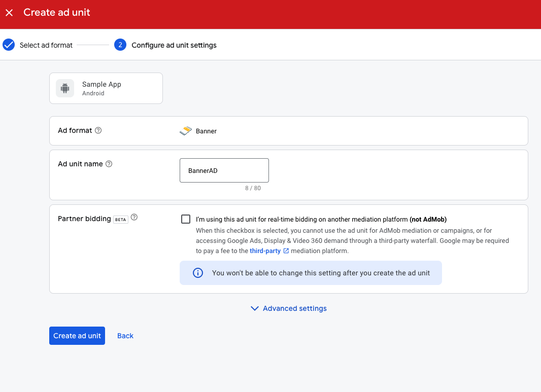Click inside the BannerAD name field
This screenshot has height=392, width=541.
click(224, 170)
